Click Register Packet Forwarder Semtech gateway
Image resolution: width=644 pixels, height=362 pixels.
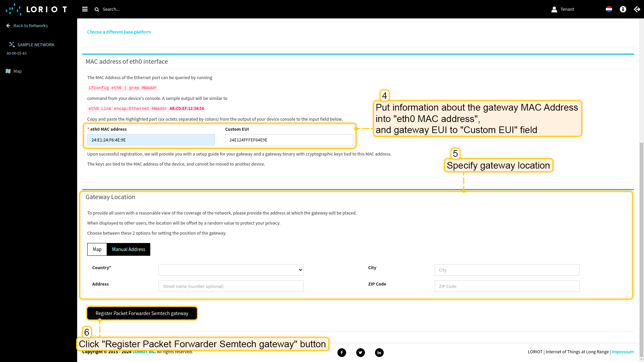pyautogui.click(x=142, y=313)
